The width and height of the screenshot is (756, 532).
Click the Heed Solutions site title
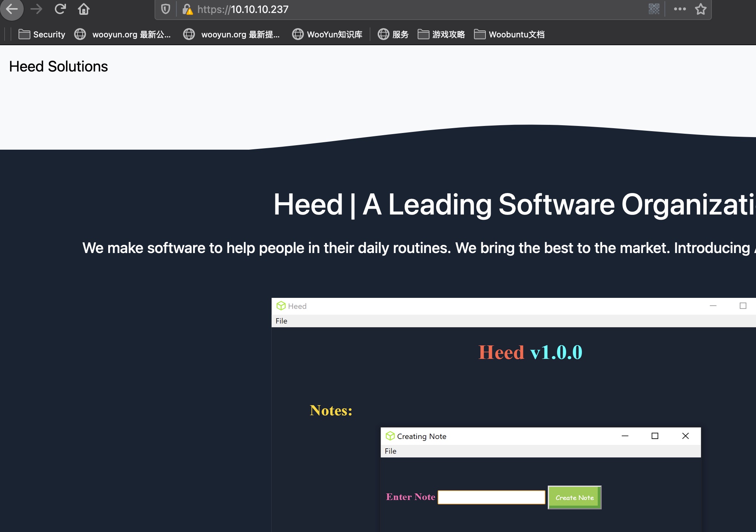click(58, 67)
